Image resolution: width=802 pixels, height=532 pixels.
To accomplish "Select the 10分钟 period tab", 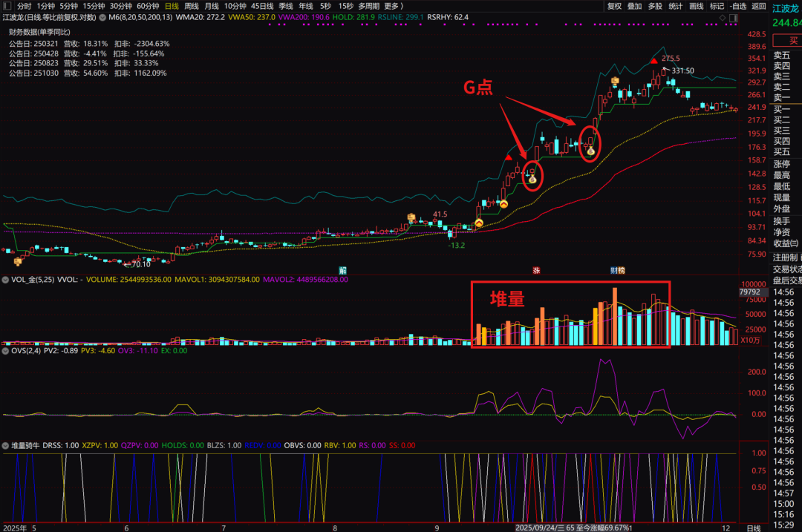I will pos(235,6).
